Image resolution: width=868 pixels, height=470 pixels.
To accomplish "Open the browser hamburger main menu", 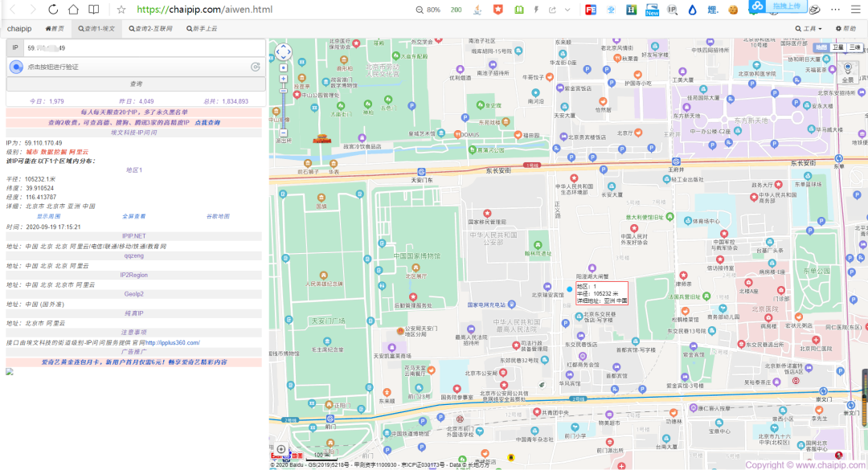I will click(856, 10).
